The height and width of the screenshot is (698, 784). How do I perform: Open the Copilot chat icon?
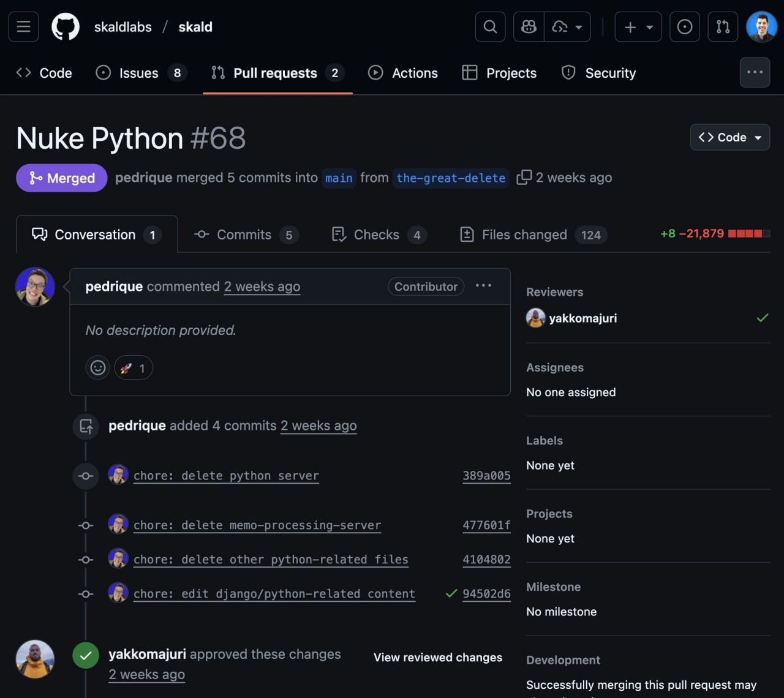click(529, 27)
